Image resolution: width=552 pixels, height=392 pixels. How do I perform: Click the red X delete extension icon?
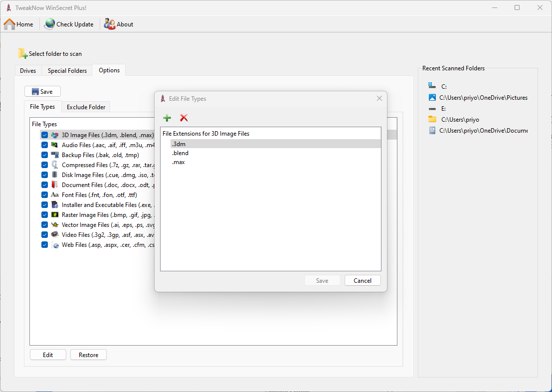184,118
